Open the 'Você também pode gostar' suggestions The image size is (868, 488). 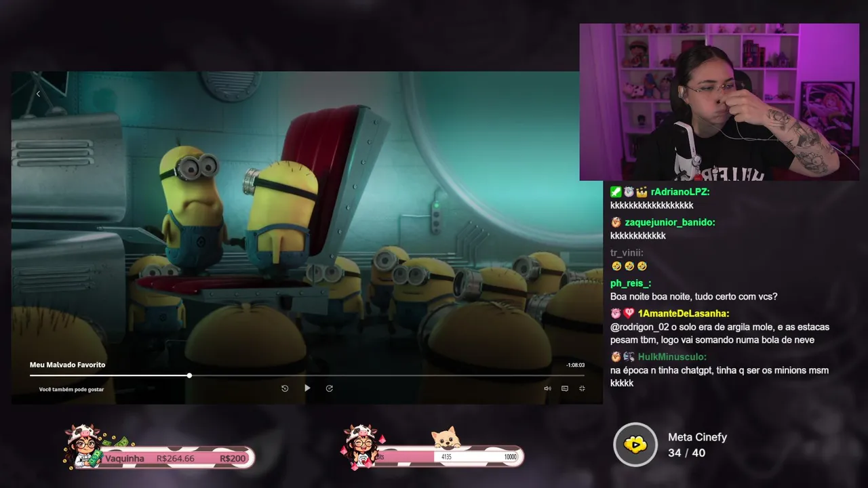[x=71, y=390]
